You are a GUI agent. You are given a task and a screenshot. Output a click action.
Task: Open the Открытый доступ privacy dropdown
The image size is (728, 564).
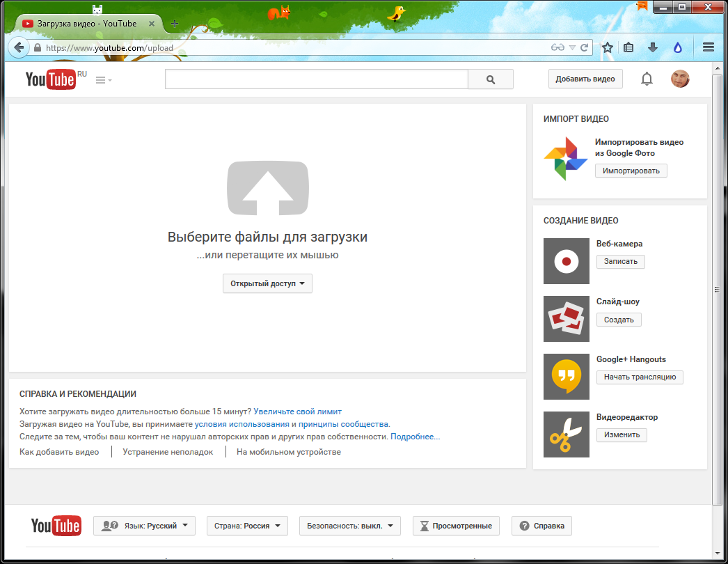[267, 283]
